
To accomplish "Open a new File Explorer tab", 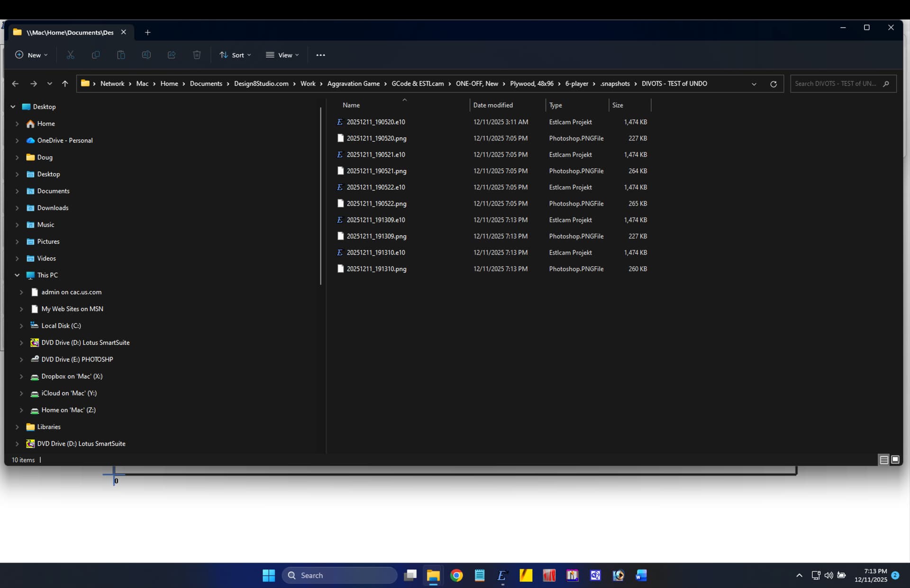I will [x=147, y=32].
